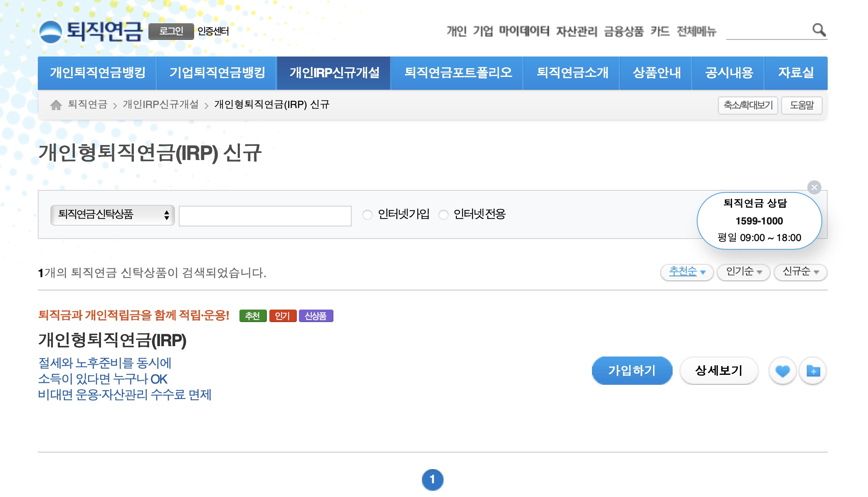Viewport: 868px width, 497px height.
Task: Select the 인터넷전용 radio button
Action: tap(444, 215)
